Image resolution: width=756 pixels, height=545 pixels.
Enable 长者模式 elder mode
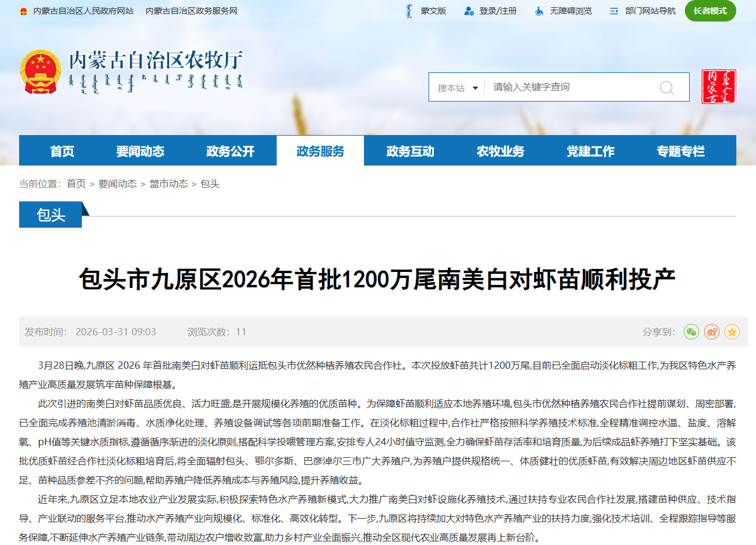pos(710,11)
